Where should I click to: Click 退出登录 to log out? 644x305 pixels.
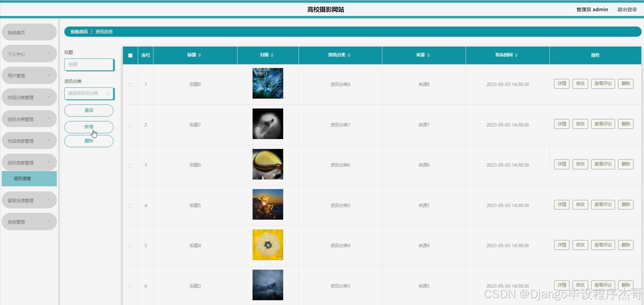click(x=627, y=10)
